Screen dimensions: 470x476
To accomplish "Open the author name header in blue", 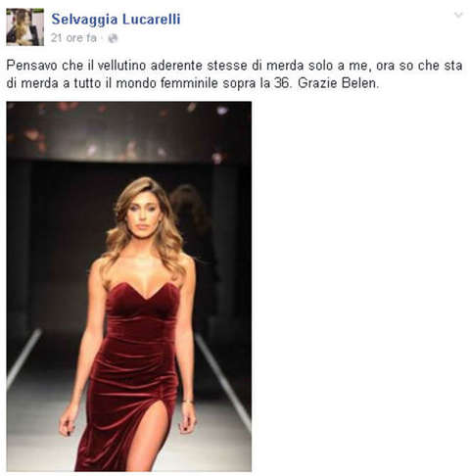I will (116, 19).
